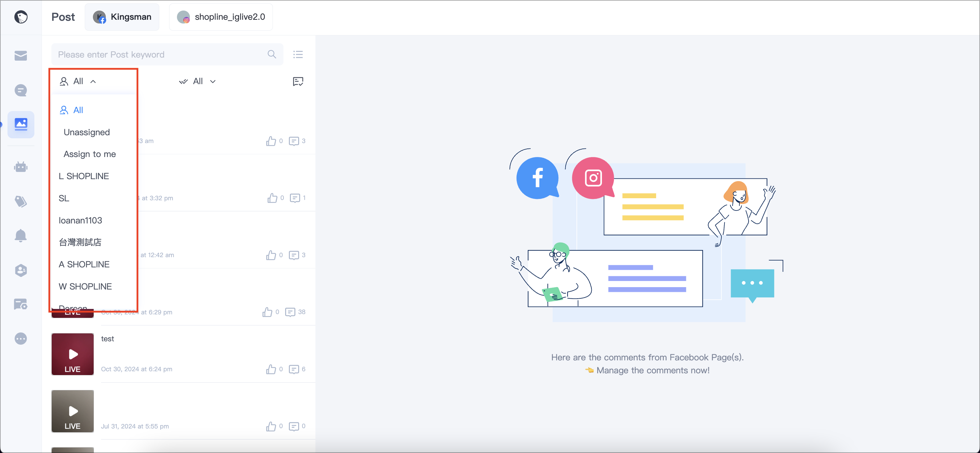Click the mark comments as read icon
Screen dimensions: 980x453
click(x=298, y=81)
